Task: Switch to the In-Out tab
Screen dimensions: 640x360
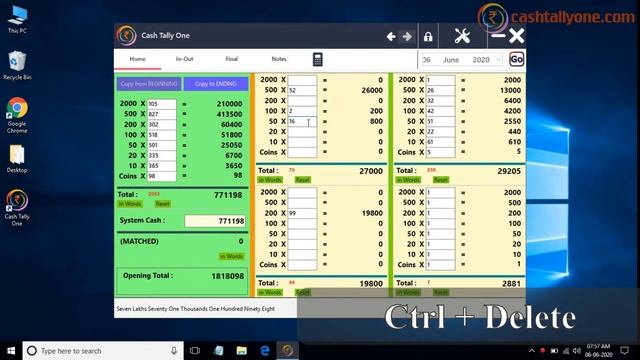Action: [x=184, y=59]
